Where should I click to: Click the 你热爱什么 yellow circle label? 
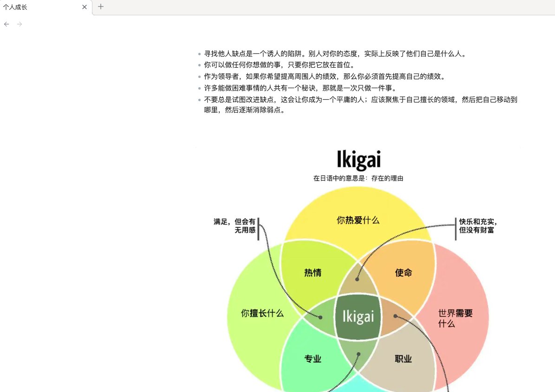(x=358, y=220)
